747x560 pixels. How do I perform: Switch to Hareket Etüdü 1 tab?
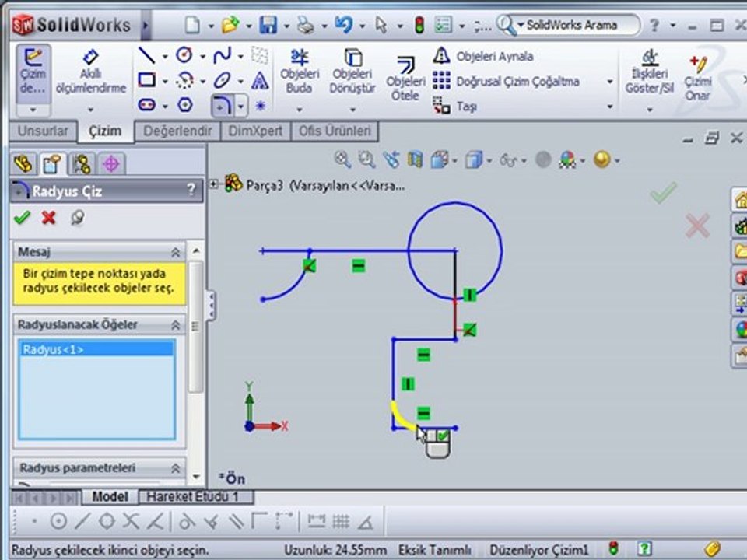click(x=196, y=497)
